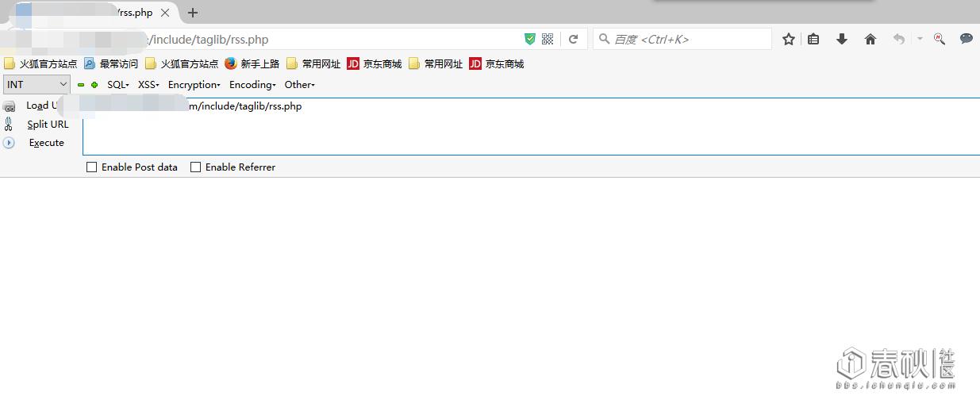Click the Execute button label

pos(46,143)
